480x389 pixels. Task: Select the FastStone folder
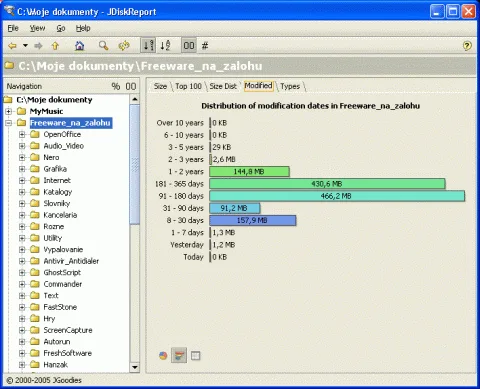(60, 307)
